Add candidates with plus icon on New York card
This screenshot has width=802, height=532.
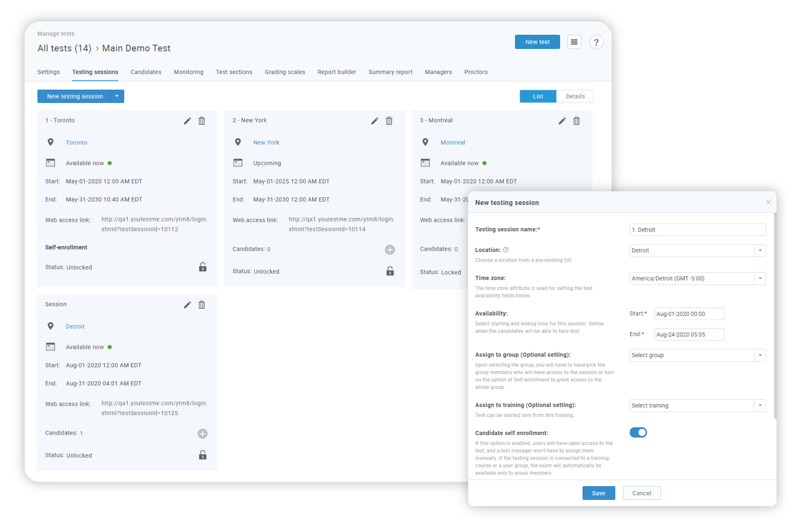click(390, 250)
